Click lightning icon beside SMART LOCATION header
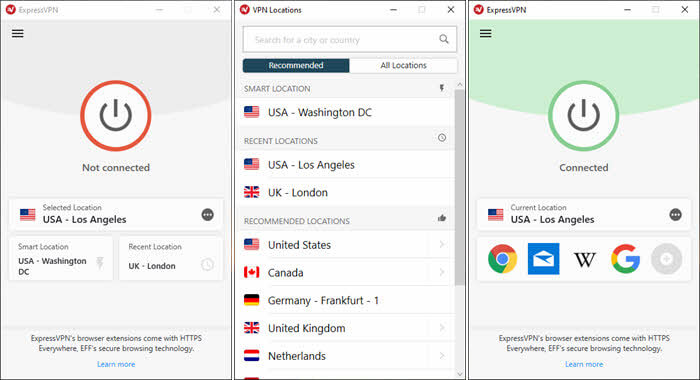Screen dimensions: 700x380 [x=442, y=88]
